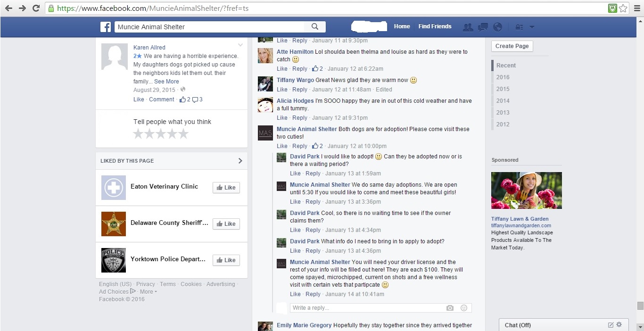Click the Facebook logo icon

tap(106, 27)
